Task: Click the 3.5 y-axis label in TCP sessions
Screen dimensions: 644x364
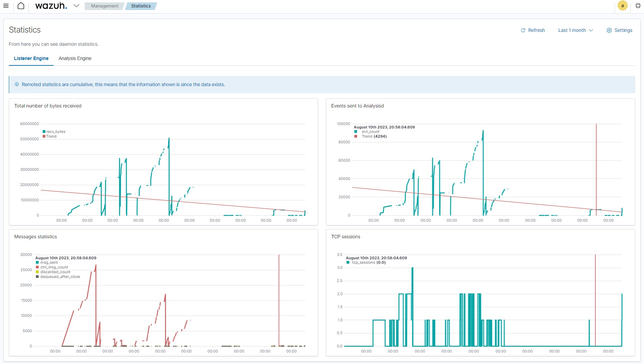Action: (339, 255)
